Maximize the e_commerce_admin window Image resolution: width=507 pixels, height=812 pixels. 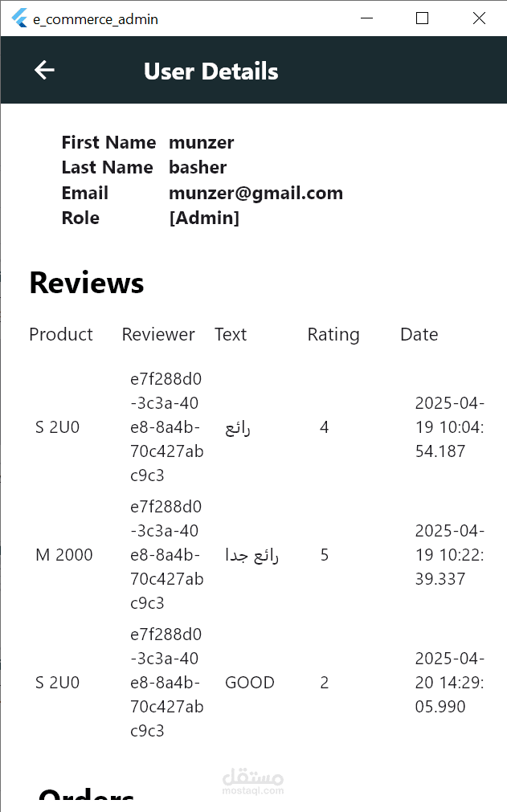coord(422,18)
